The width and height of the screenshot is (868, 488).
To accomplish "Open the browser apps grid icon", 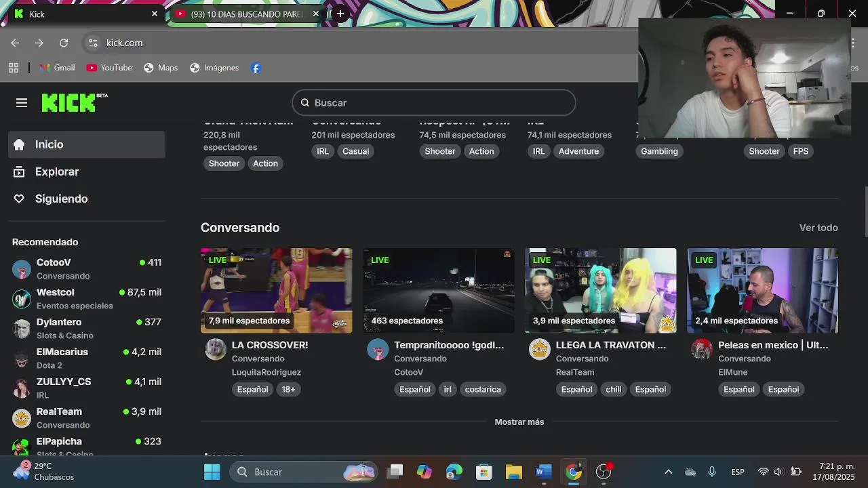I will (14, 68).
